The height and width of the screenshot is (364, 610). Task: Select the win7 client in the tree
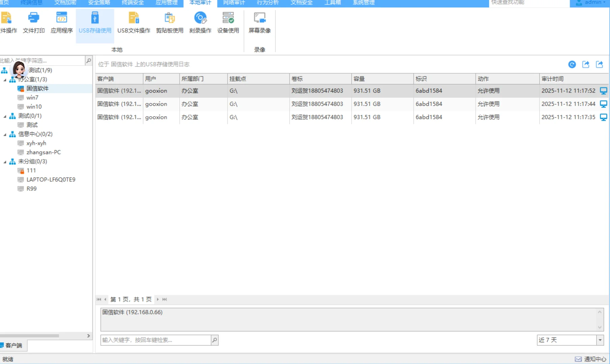click(32, 98)
